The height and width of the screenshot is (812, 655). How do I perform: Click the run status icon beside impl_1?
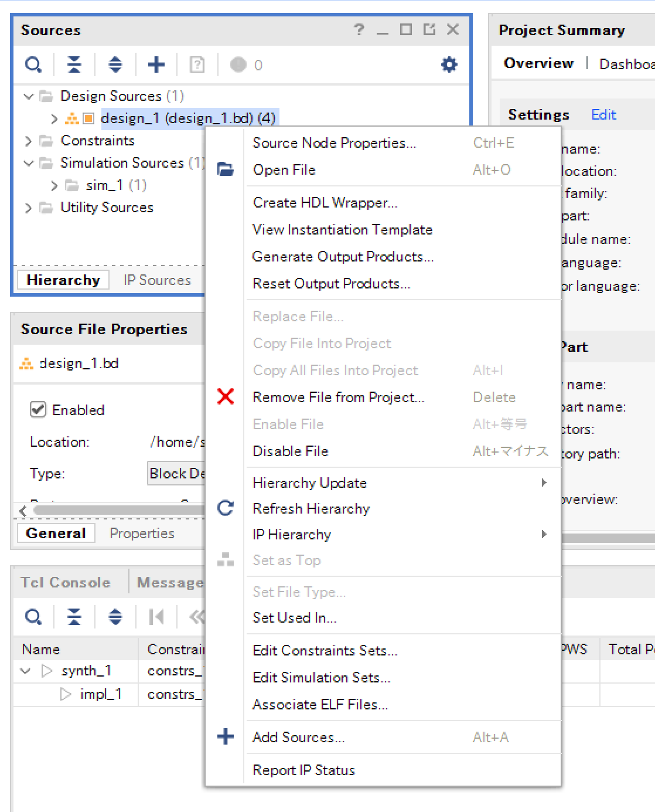[x=66, y=694]
